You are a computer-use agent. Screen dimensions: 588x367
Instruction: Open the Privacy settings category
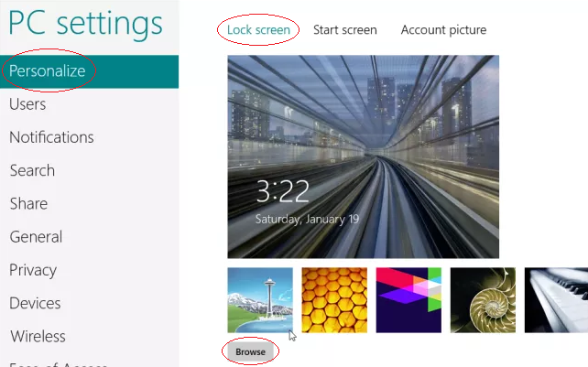tap(33, 270)
